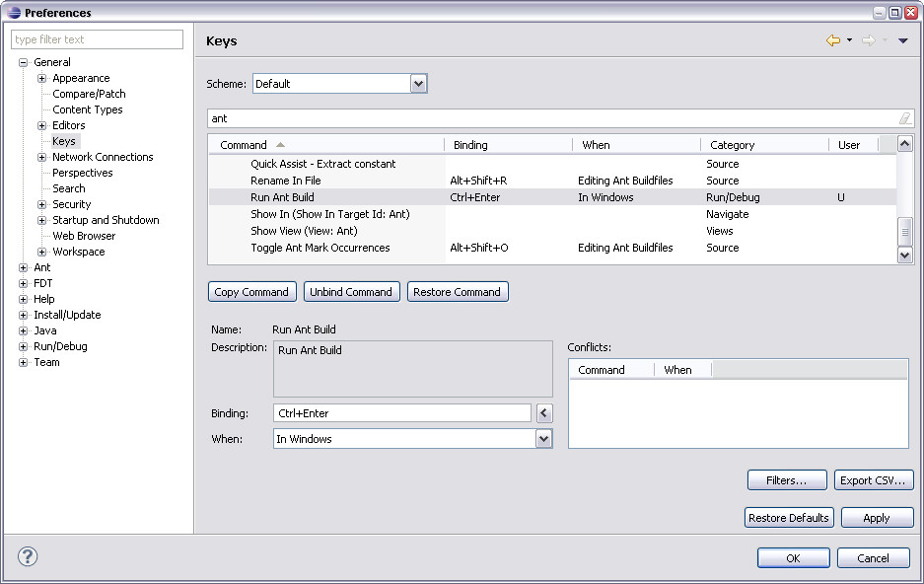Select the Keys tree item

pyautogui.click(x=64, y=141)
